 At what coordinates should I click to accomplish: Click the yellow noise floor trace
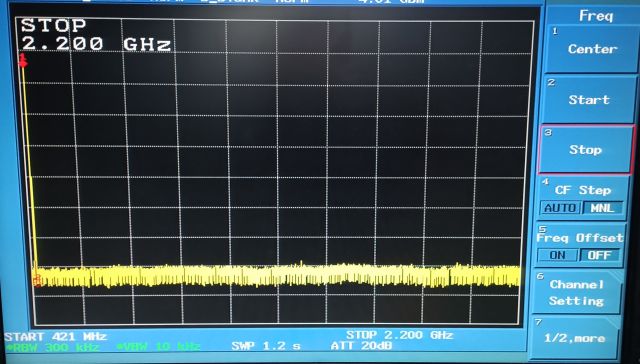tap(278, 276)
